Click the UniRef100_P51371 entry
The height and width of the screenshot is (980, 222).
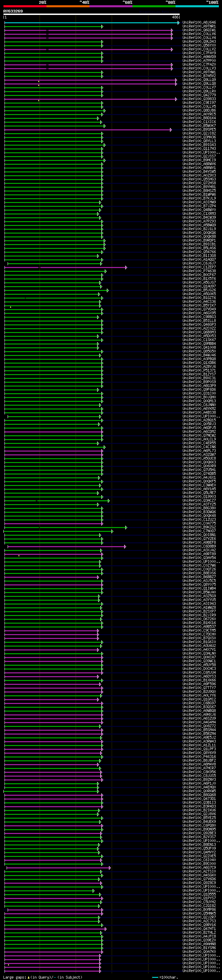199,371
